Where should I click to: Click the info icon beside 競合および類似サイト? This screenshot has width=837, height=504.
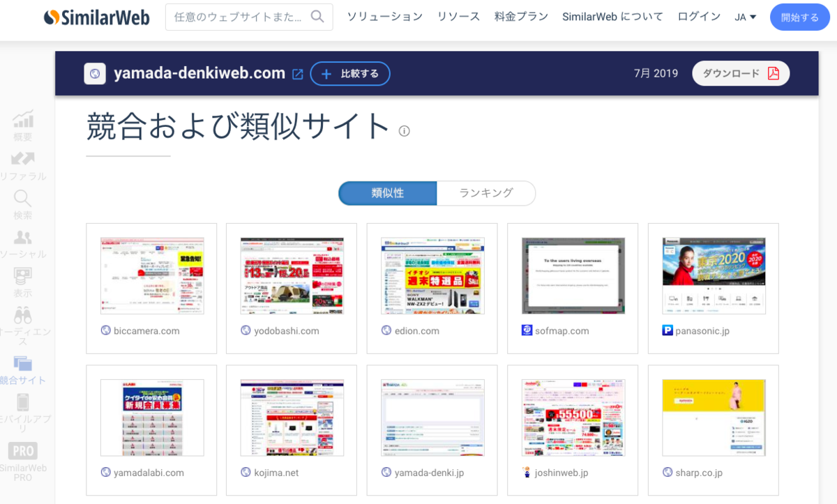pyautogui.click(x=405, y=131)
